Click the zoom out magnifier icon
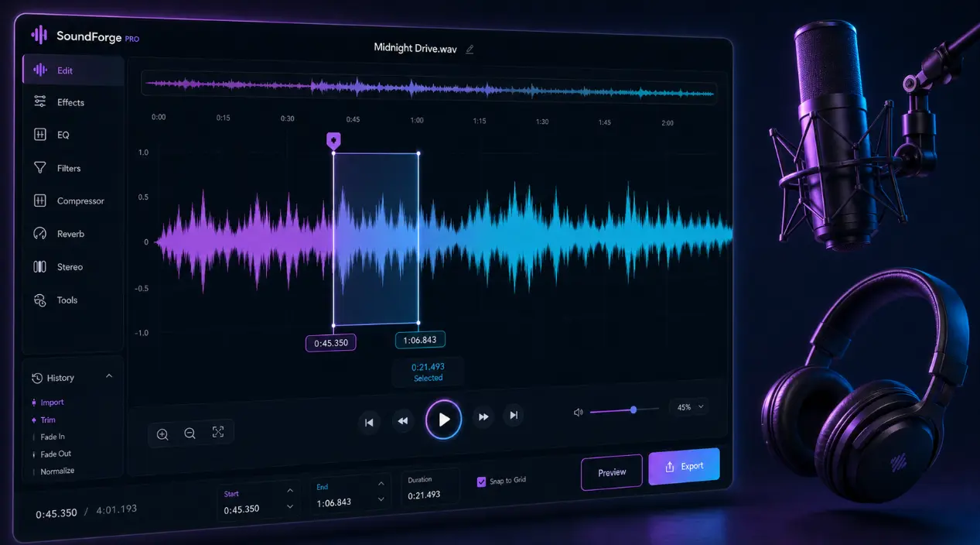 point(190,434)
